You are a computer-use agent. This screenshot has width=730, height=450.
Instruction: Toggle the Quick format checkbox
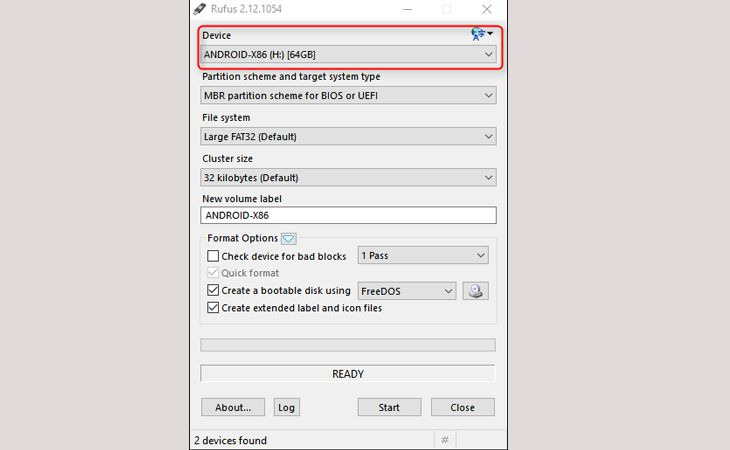coord(213,273)
